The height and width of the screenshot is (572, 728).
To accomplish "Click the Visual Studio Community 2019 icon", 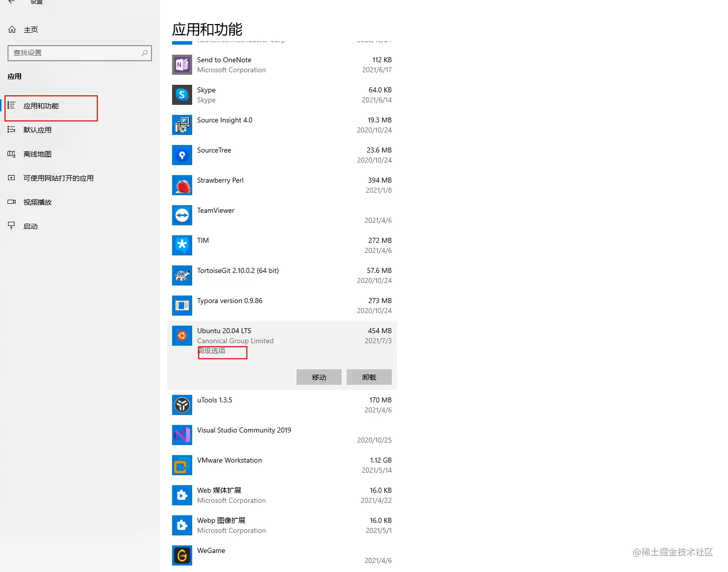I will point(182,435).
